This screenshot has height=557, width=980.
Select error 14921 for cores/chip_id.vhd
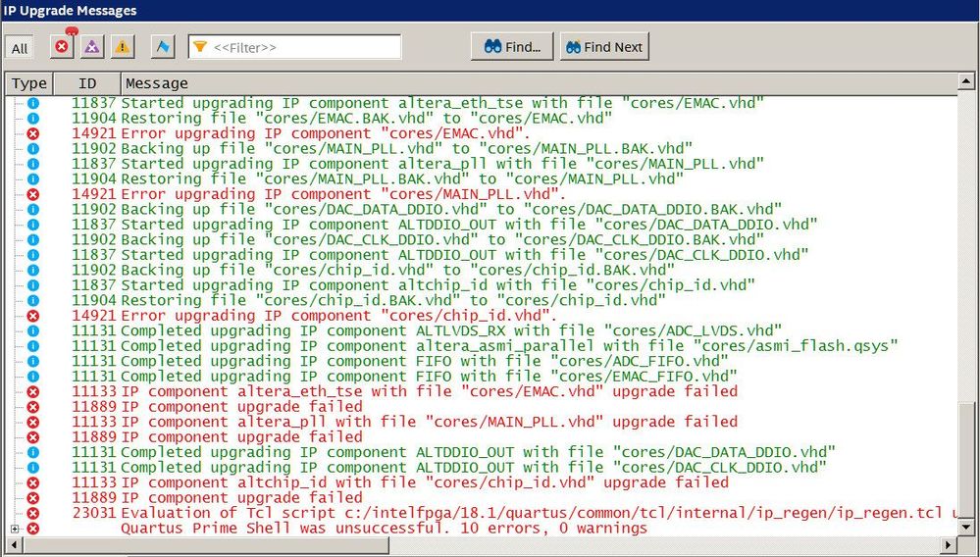(x=338, y=316)
